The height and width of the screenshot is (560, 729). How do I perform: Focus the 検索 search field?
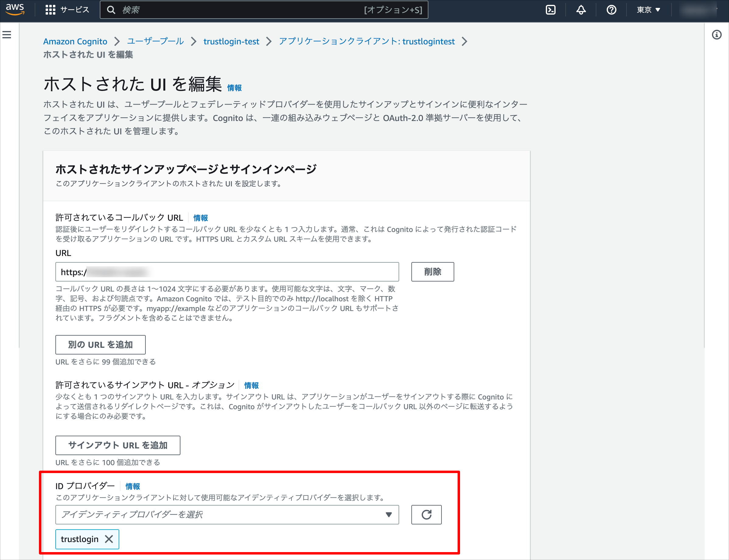pos(263,10)
